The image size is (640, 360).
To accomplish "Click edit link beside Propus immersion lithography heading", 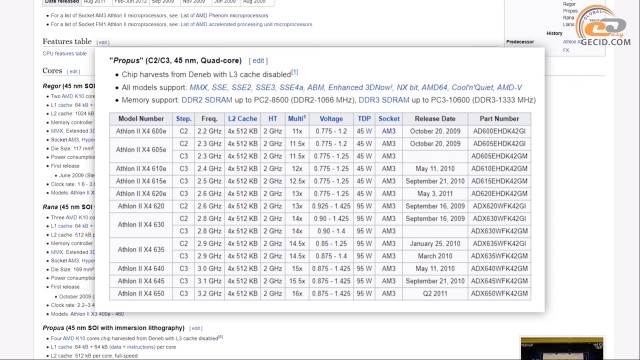I will (x=196, y=328).
